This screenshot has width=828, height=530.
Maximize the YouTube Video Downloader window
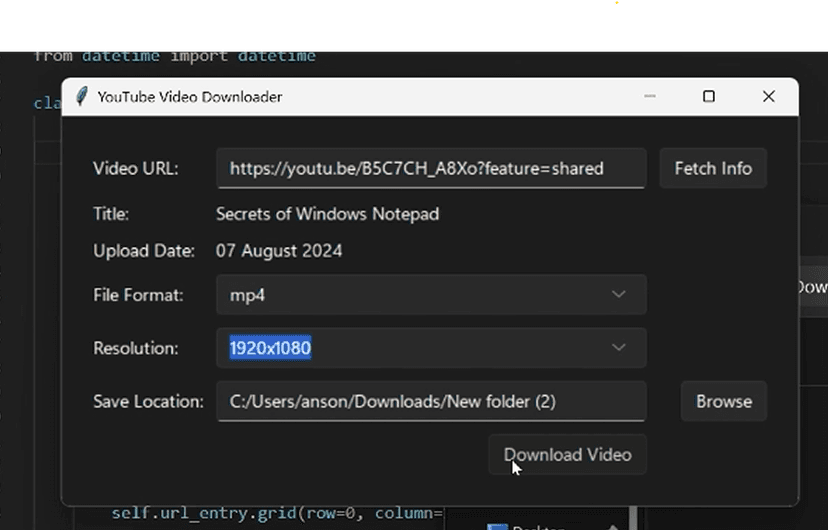point(709,96)
